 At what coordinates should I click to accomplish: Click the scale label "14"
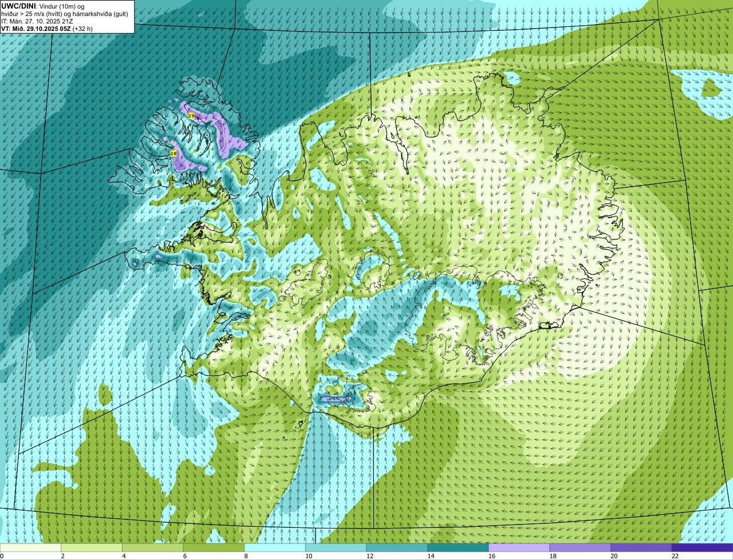(x=431, y=556)
